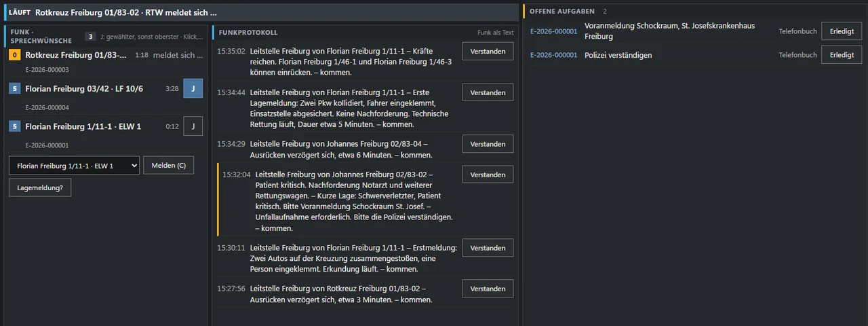Open Telefonbuch for Voranmeldung Schockraum task

[797, 31]
